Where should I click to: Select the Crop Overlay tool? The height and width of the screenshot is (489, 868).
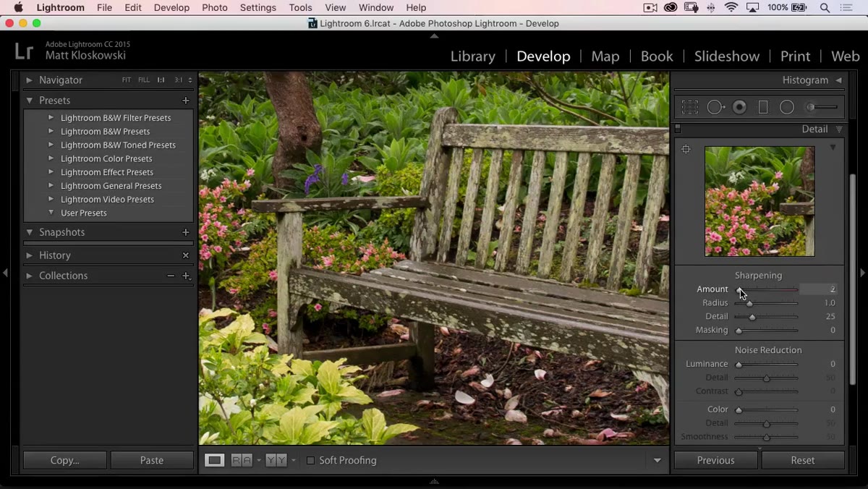[689, 107]
